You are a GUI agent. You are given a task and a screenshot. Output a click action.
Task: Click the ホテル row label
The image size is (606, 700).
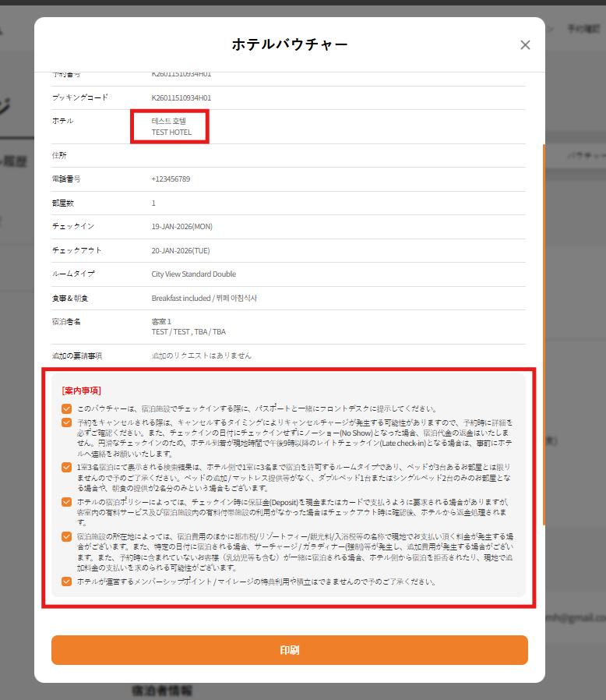62,121
